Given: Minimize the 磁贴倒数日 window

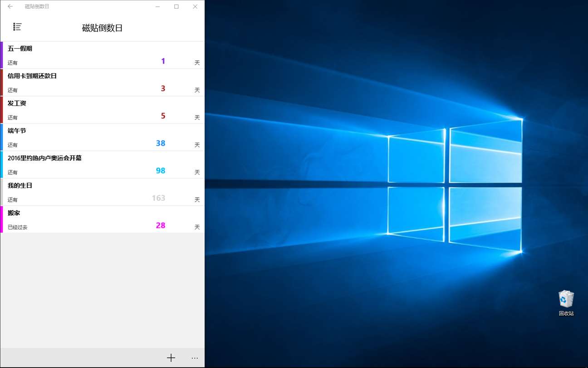Looking at the screenshot, I should tap(158, 6).
